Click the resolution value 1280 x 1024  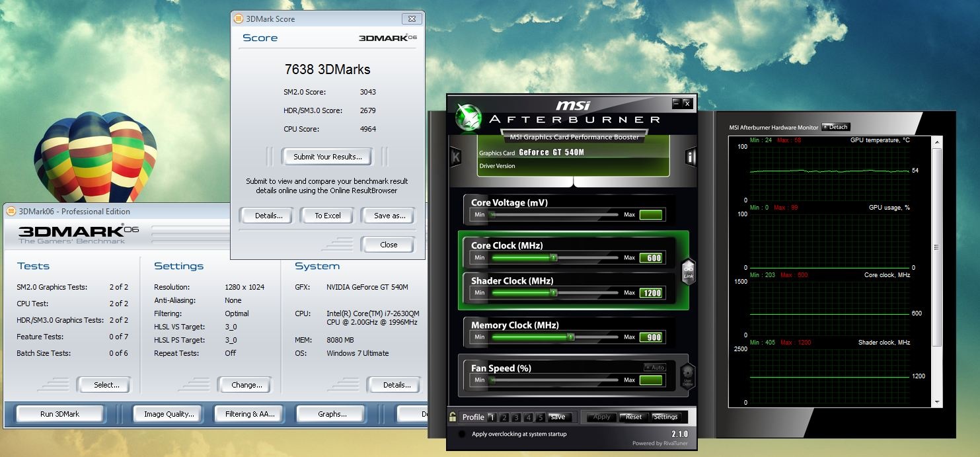tap(245, 287)
